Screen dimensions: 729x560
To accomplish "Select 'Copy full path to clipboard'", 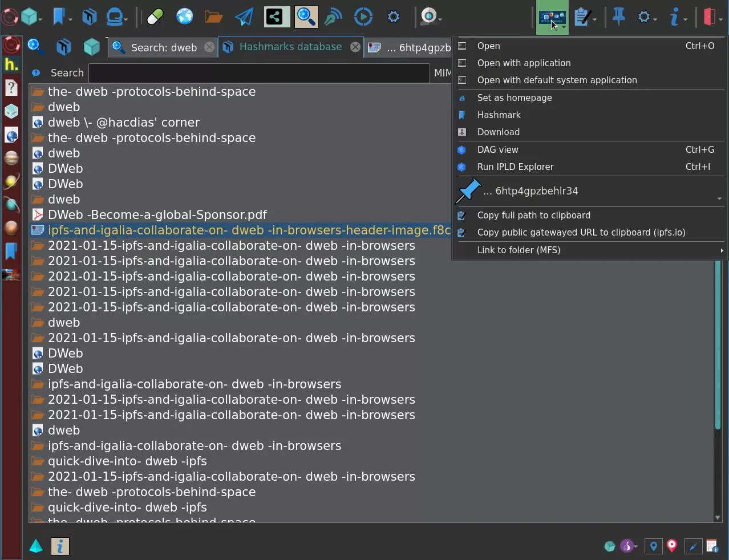I will 590,216.
